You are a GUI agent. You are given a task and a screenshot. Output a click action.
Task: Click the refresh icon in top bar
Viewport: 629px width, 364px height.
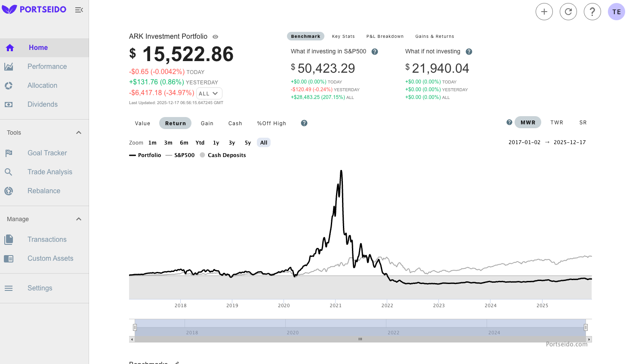568,12
